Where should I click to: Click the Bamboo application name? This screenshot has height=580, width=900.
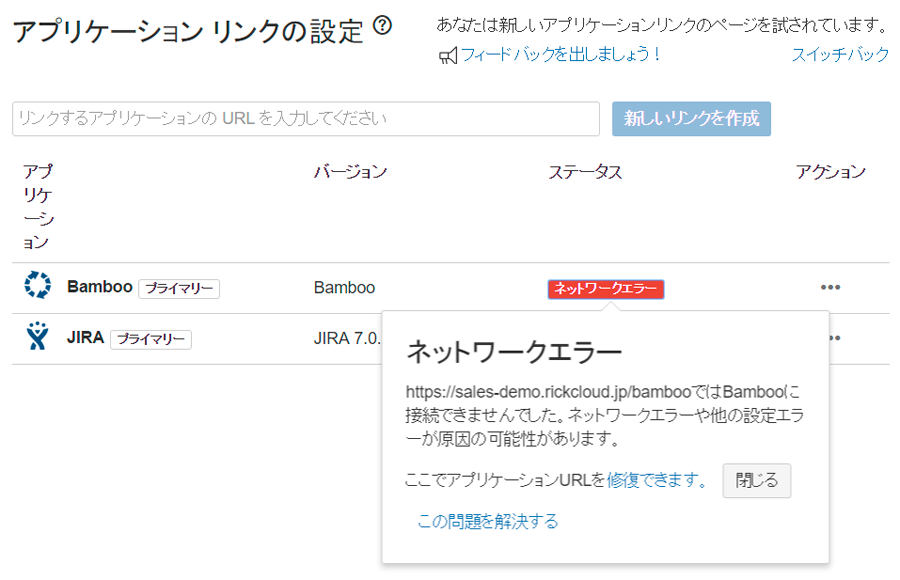[100, 287]
